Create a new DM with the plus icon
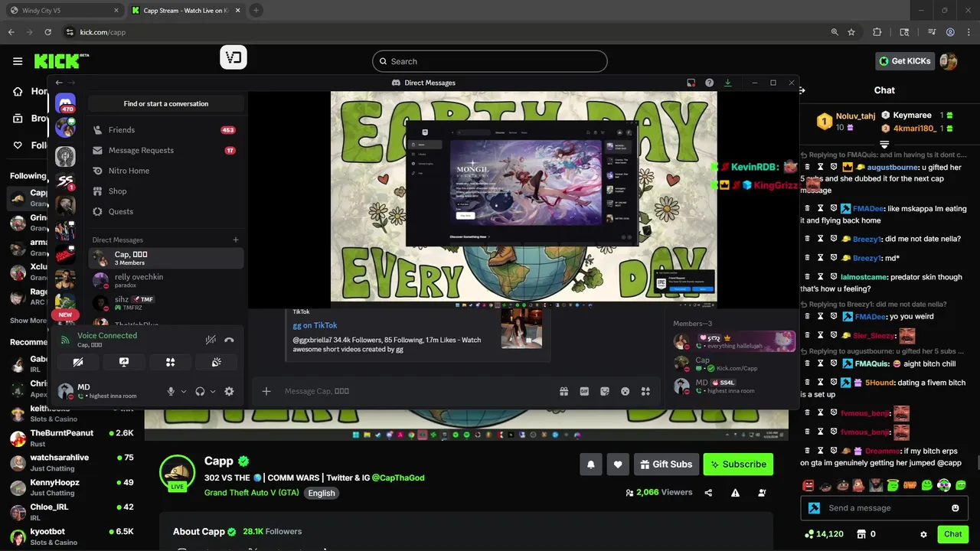The width and height of the screenshot is (980, 551). 236,240
